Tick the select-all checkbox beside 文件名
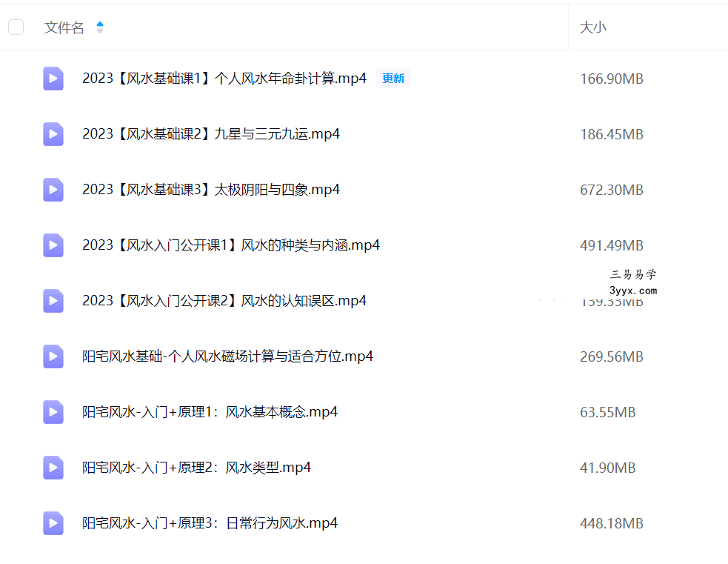Viewport: 728px width, 564px height. click(x=16, y=27)
